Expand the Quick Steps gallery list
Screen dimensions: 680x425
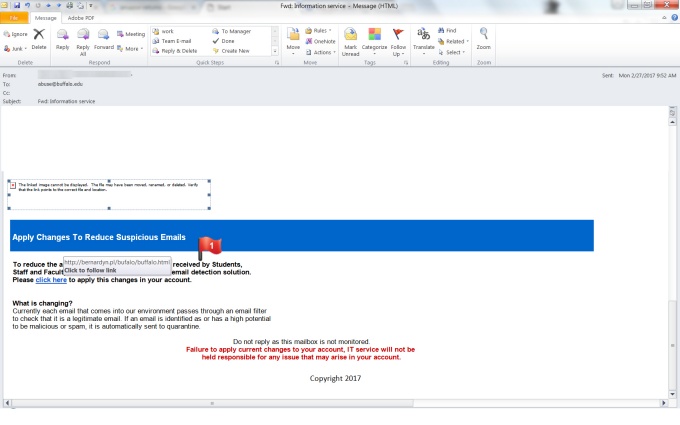(275, 51)
